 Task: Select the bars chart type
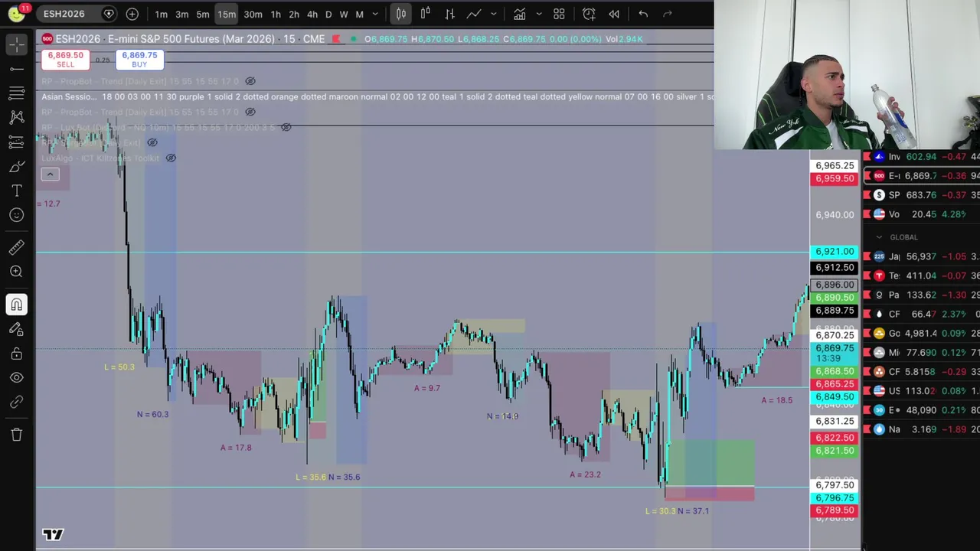[x=449, y=14]
